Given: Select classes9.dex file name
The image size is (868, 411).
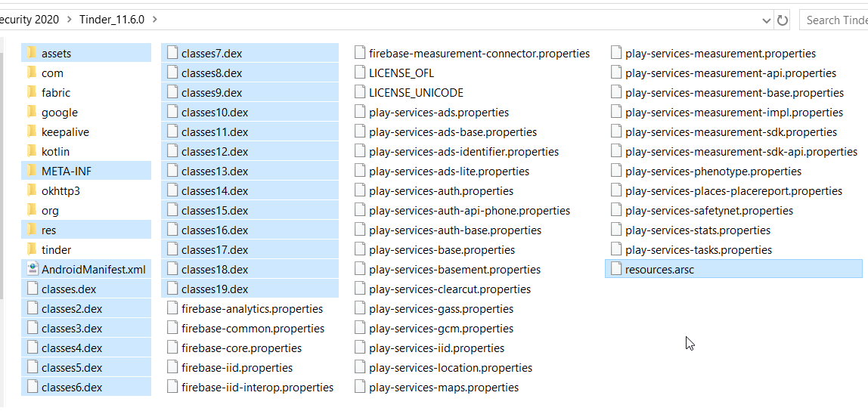Looking at the screenshot, I should (x=212, y=92).
